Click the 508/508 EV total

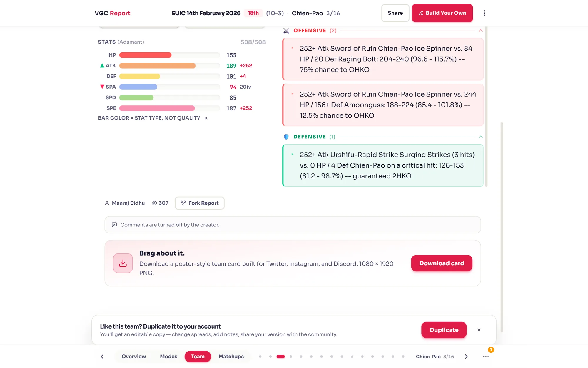[253, 42]
